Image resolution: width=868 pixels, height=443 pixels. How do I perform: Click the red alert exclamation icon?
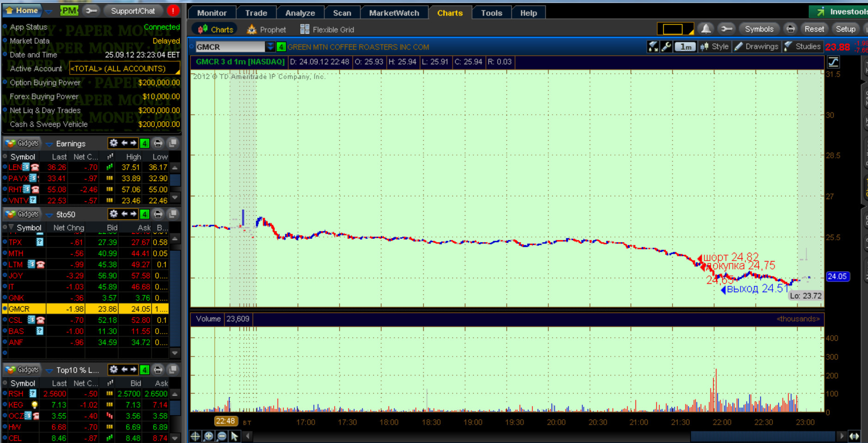tap(173, 11)
